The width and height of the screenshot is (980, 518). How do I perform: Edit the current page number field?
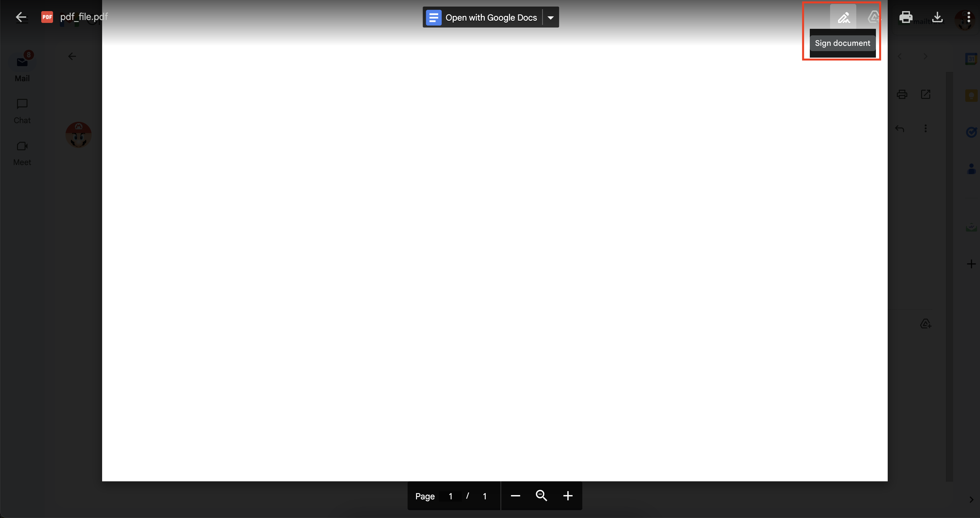450,496
